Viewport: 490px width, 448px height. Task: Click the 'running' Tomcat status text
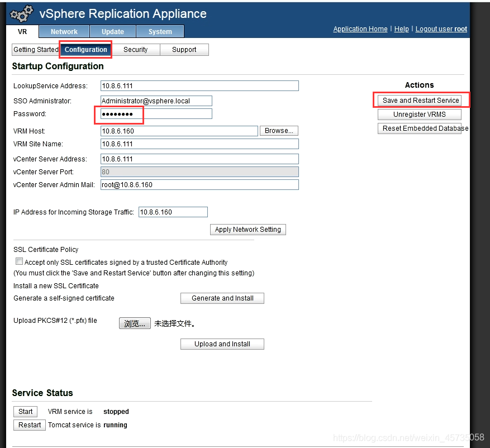coord(115,425)
